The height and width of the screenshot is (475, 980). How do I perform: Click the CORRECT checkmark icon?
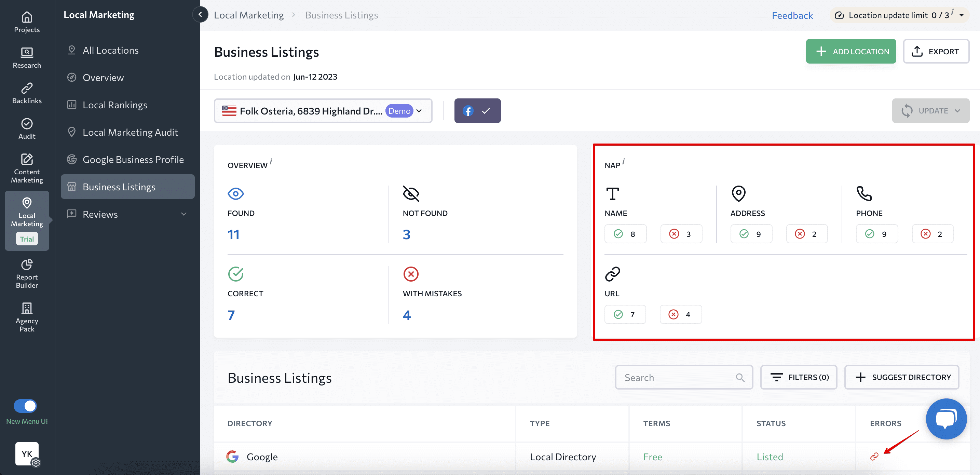pos(236,274)
